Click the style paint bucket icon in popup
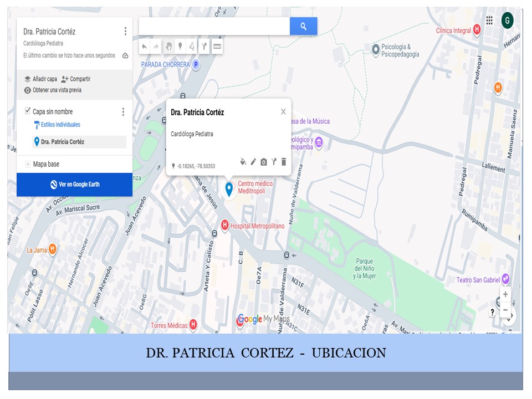 click(243, 162)
